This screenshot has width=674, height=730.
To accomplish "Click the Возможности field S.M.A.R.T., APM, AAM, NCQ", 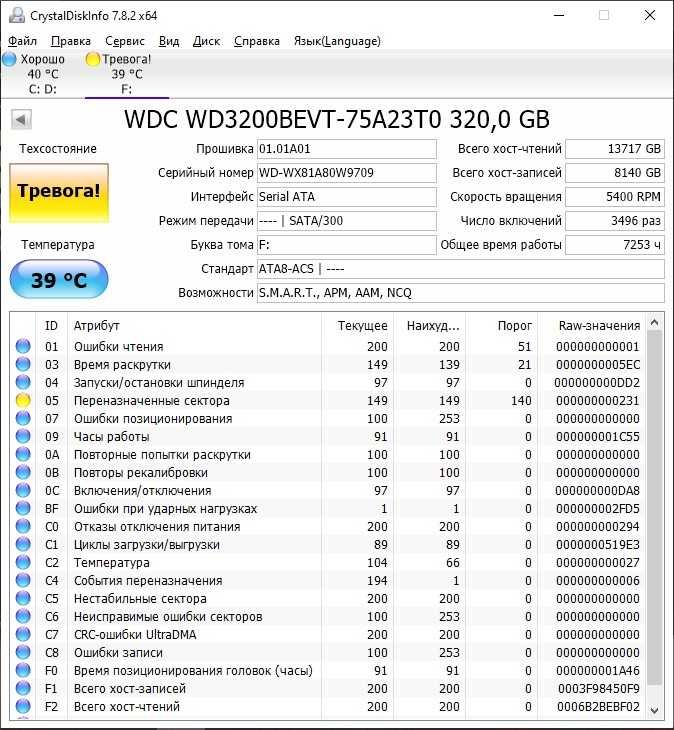I will click(460, 293).
